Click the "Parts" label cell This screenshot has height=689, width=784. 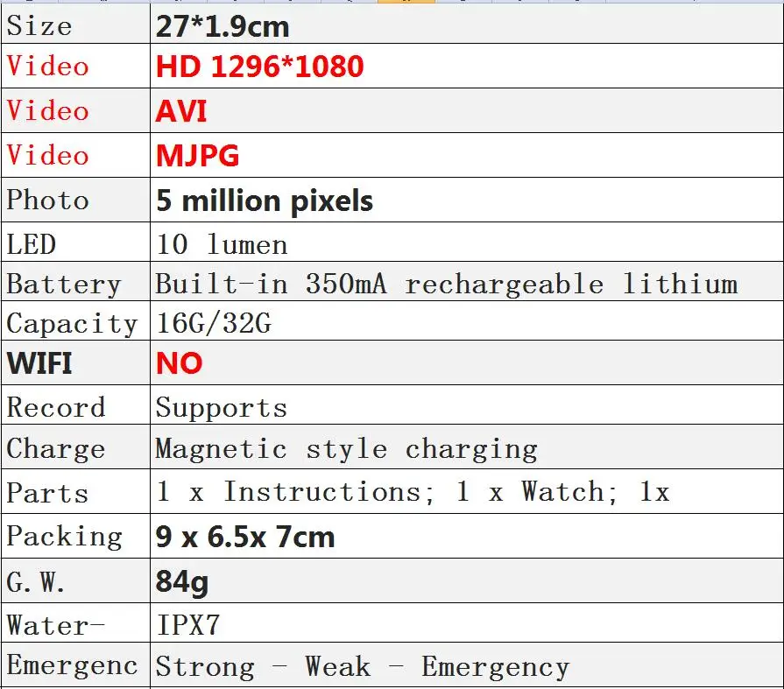(75, 491)
